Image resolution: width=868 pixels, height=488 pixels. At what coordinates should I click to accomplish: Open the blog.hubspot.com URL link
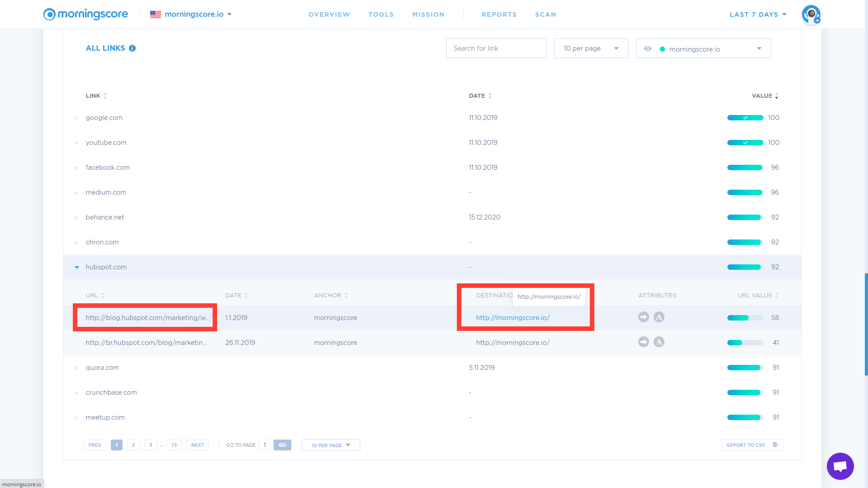point(148,318)
